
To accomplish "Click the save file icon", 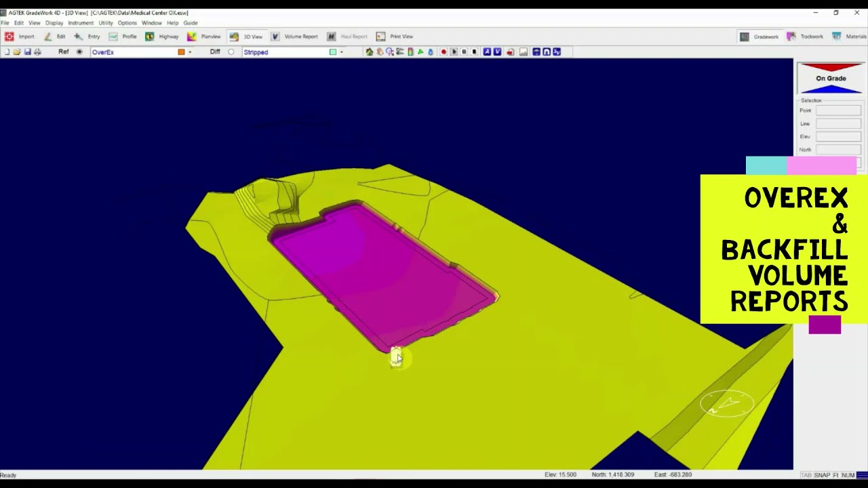I will click(27, 52).
